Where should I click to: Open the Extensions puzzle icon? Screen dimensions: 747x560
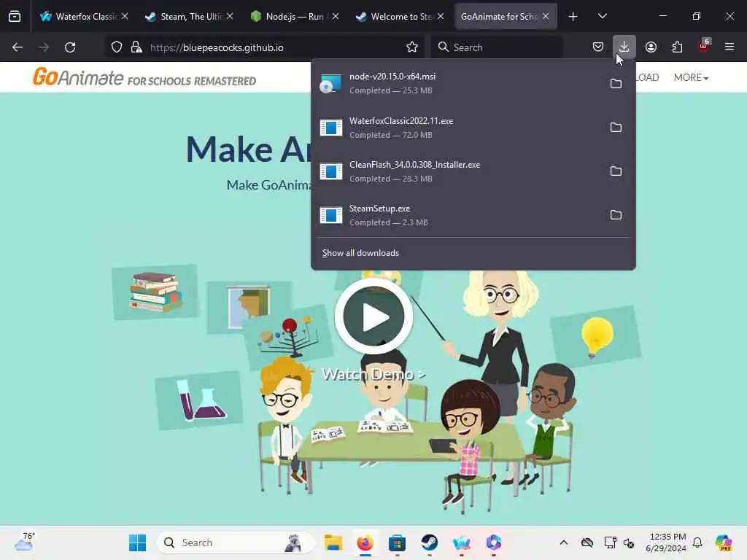[677, 47]
